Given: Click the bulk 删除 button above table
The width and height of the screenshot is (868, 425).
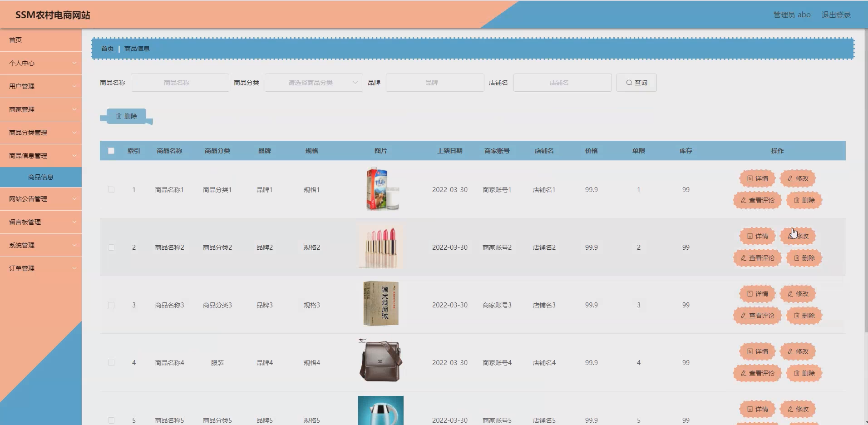Looking at the screenshot, I should (126, 116).
